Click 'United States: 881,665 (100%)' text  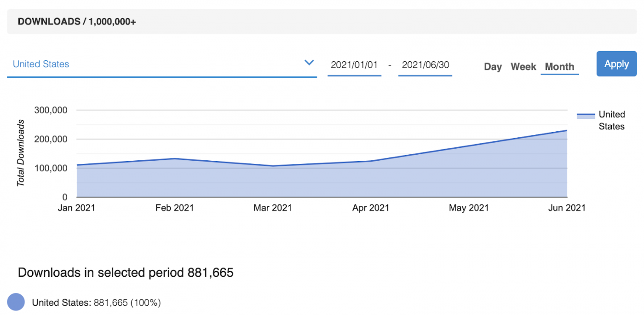click(96, 303)
